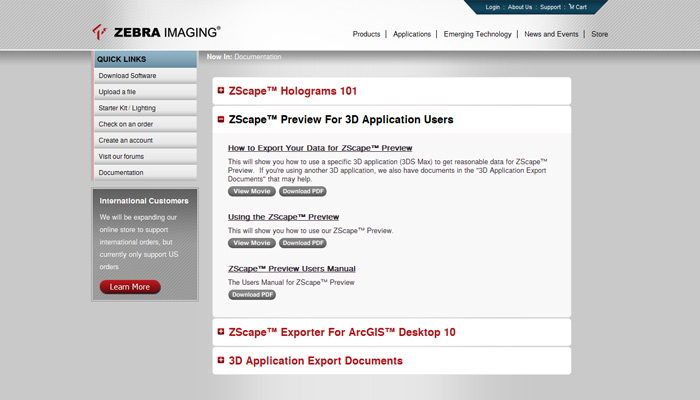Collapse ZScape Preview For 3D Application Users
The width and height of the screenshot is (700, 400).
click(221, 119)
